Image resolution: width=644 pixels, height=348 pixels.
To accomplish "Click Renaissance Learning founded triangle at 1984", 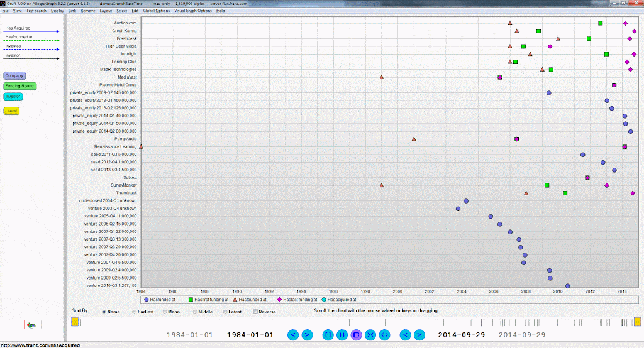I will point(142,146).
